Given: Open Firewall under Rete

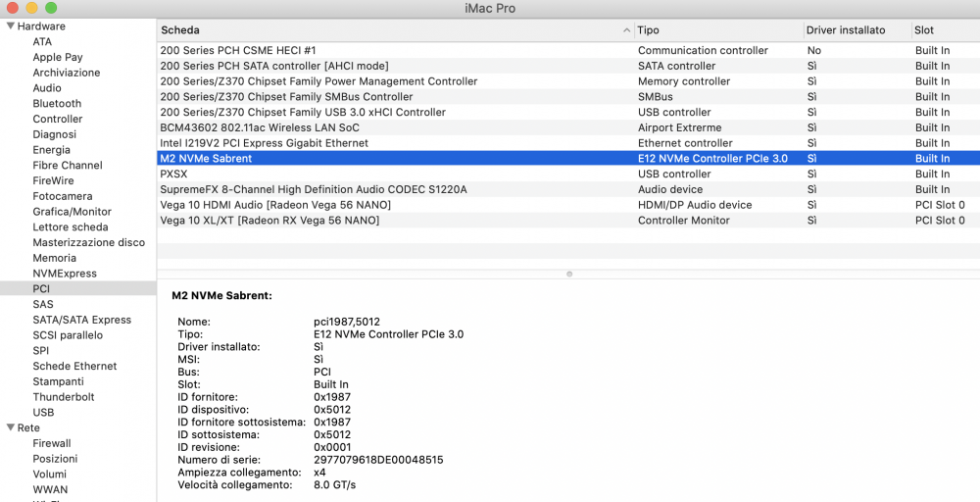Looking at the screenshot, I should tap(52, 443).
